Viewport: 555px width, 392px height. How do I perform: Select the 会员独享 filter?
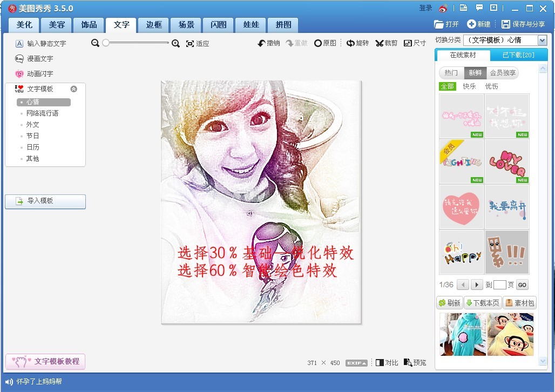[502, 73]
